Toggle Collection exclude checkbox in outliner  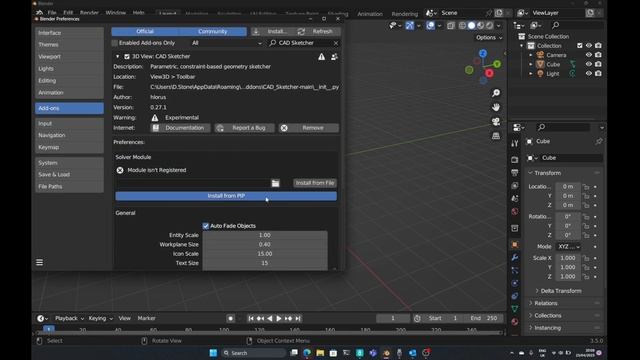580,45
